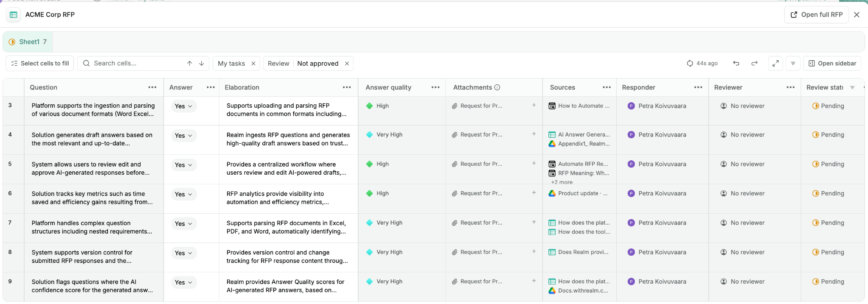Jump to previous search match with up arrow
Image resolution: width=868 pixels, height=304 pixels.
coord(189,63)
